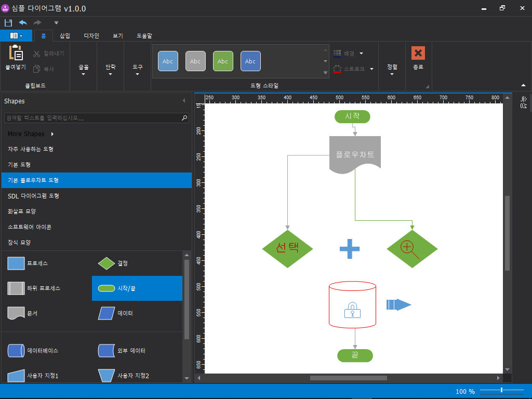Expand More Shapes submenu
This screenshot has height=399, width=532.
tap(31, 134)
